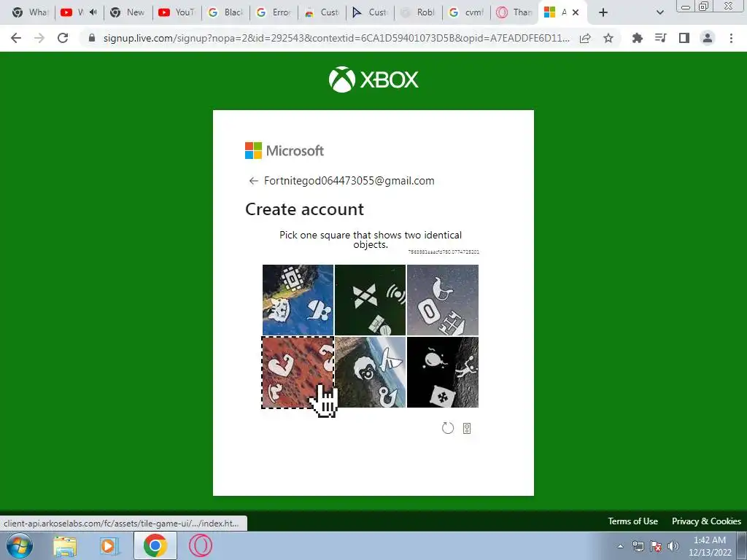This screenshot has width=747, height=560.
Task: Switch to the 'What' tab
Action: click(29, 12)
